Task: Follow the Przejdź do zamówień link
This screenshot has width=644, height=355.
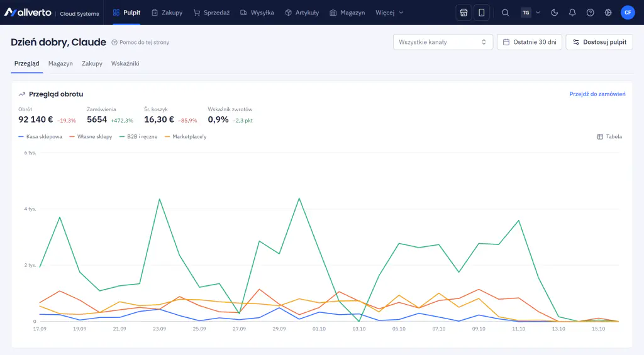Action: [x=597, y=94]
